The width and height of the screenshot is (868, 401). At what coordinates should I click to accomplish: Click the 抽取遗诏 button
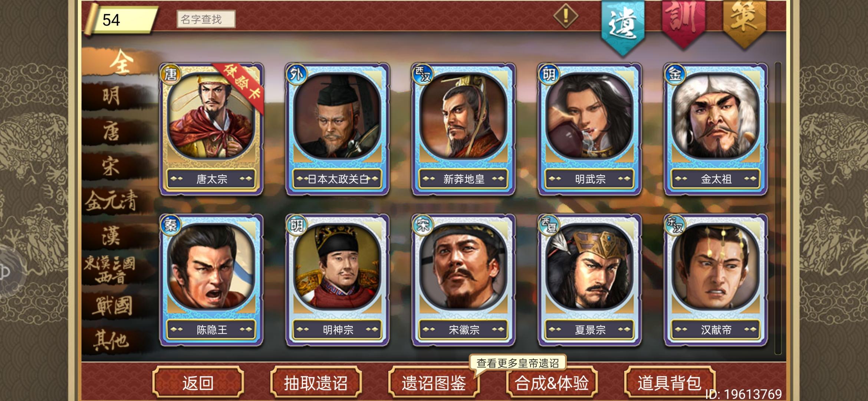[x=316, y=382]
